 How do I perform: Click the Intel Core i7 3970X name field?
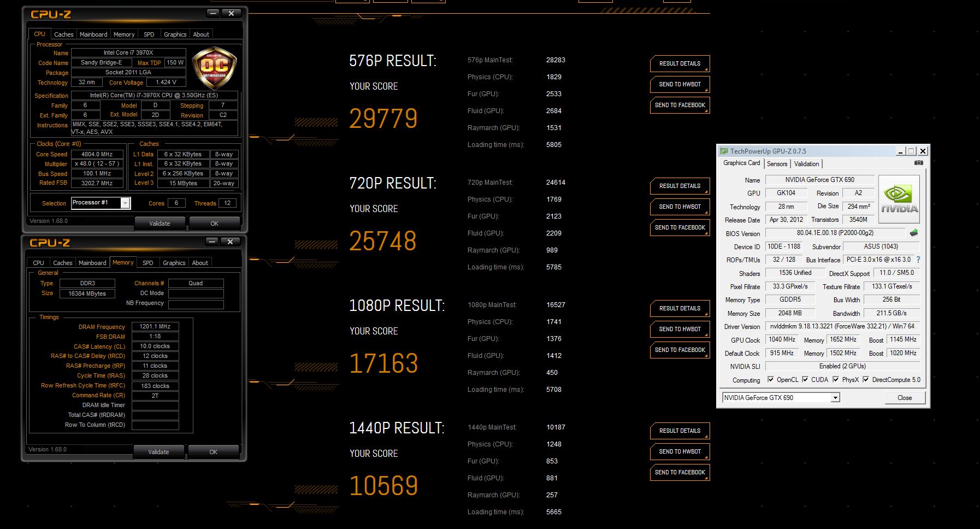point(128,52)
